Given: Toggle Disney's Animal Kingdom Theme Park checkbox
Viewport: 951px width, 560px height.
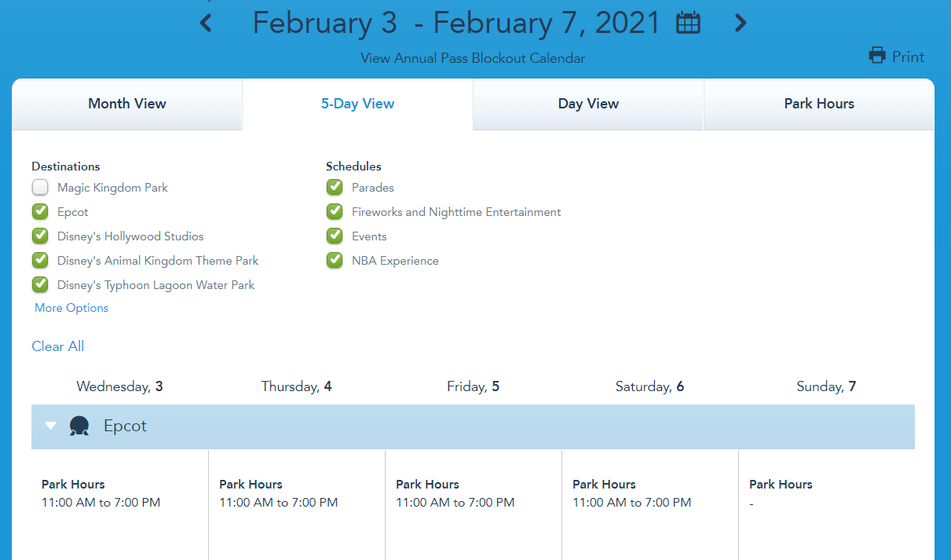Looking at the screenshot, I should [40, 261].
